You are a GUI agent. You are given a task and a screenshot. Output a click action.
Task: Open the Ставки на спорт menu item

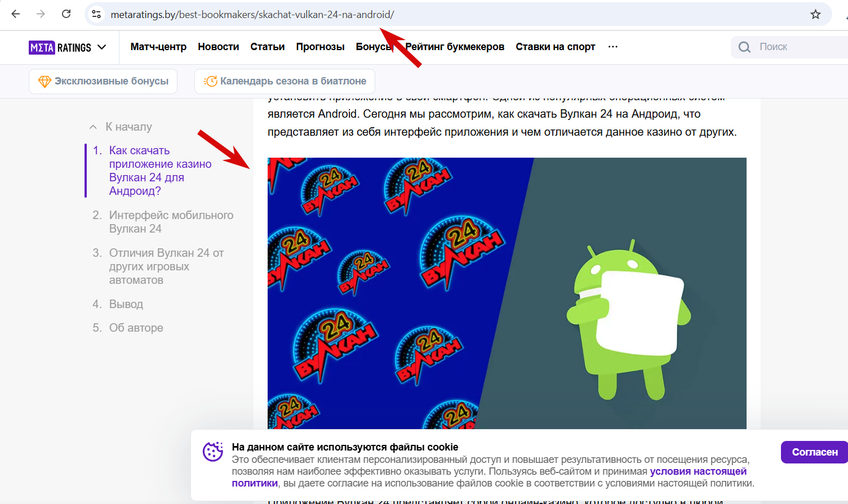556,47
